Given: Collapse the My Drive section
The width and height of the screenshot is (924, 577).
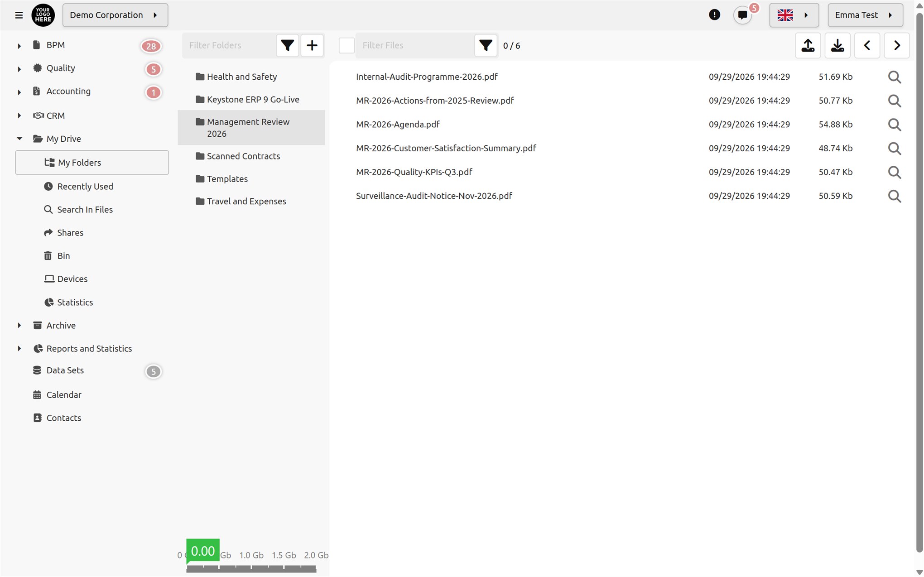Looking at the screenshot, I should [19, 139].
